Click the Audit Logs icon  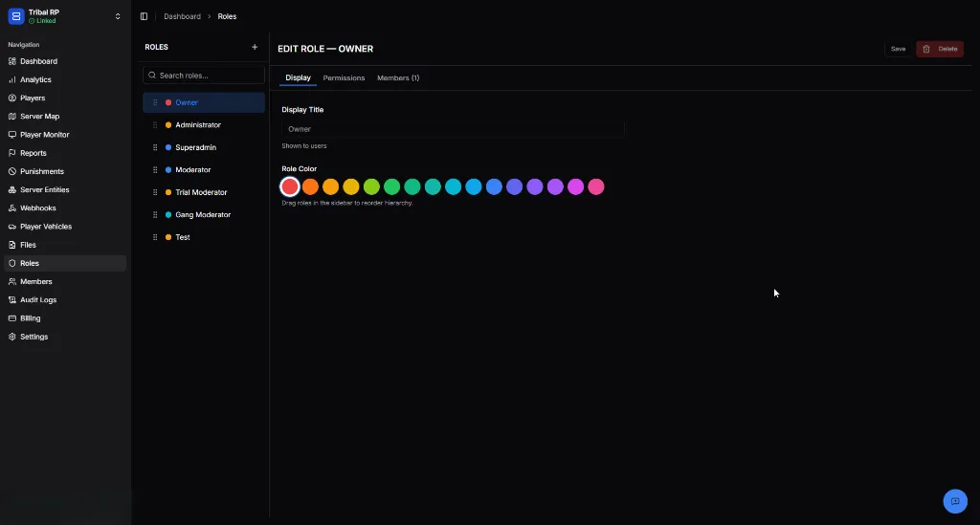click(11, 299)
